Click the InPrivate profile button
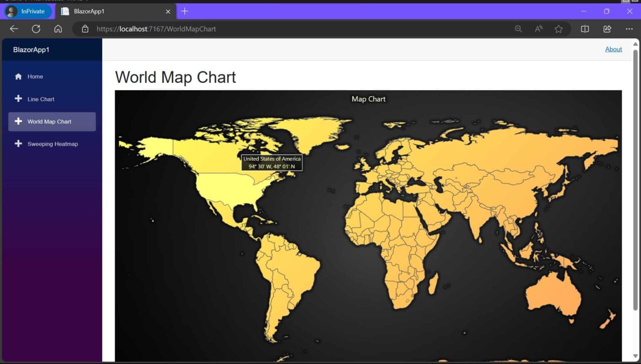The width and height of the screenshot is (641, 364). (x=28, y=11)
